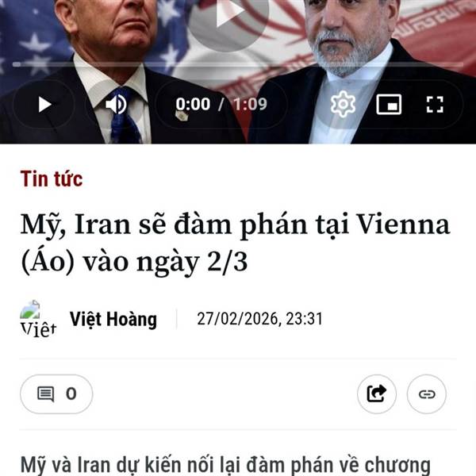Screen dimensions: 476x476
Task: Click the comment bubble icon
Action: point(45,394)
